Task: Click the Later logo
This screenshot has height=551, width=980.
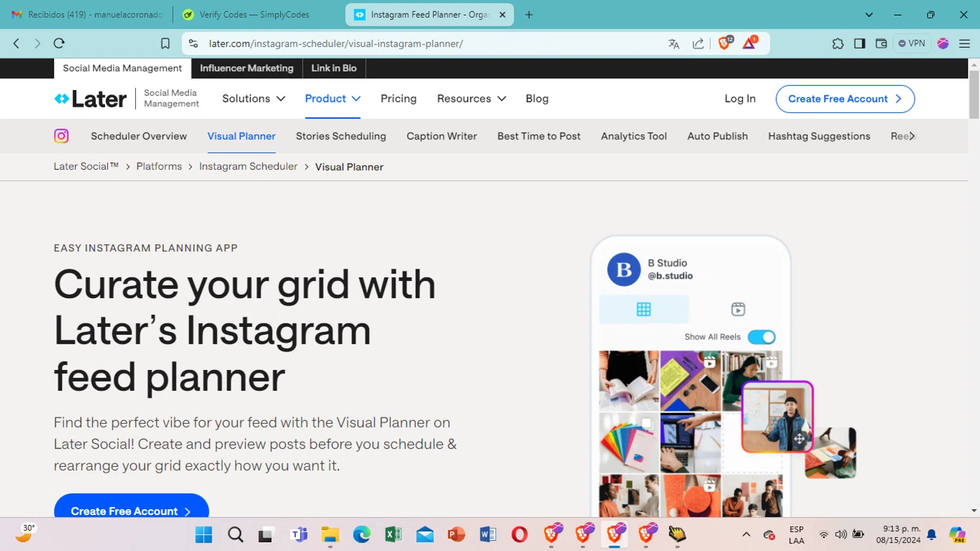Action: pos(90,99)
